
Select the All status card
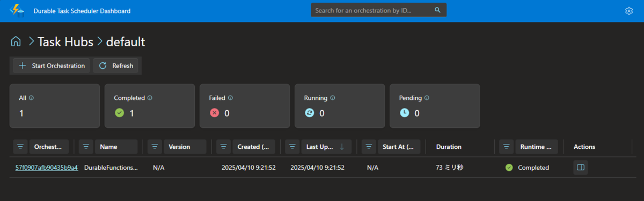[x=55, y=106]
